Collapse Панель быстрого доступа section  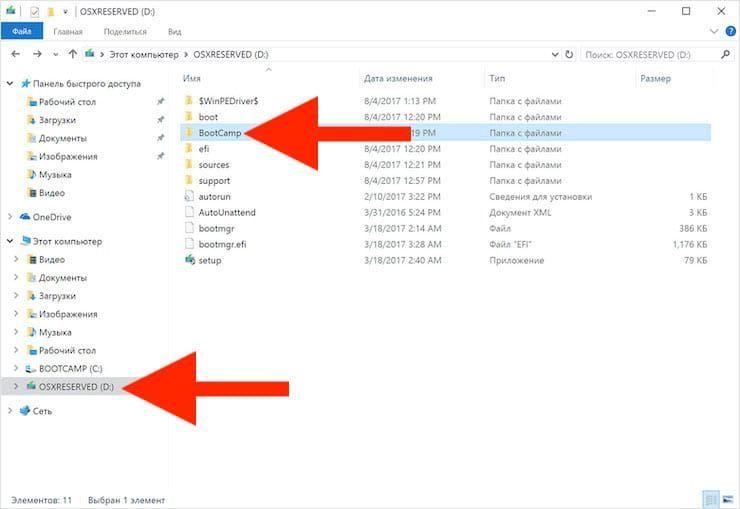tap(9, 83)
